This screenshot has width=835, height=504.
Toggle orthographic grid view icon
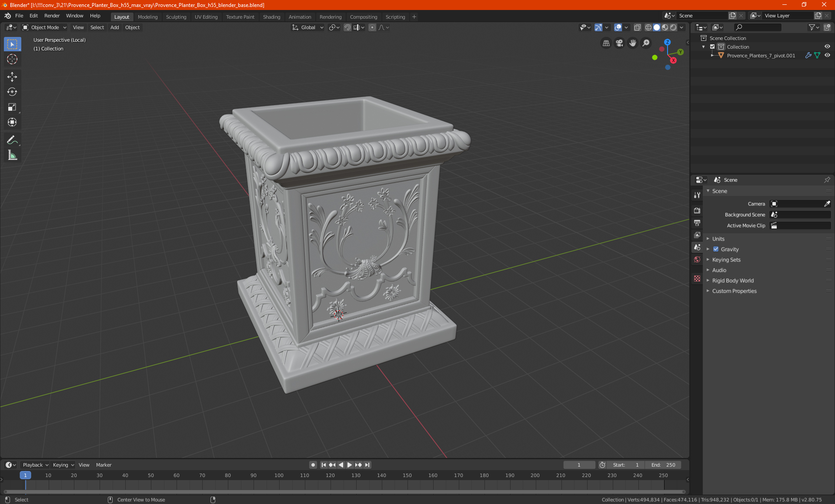(606, 43)
